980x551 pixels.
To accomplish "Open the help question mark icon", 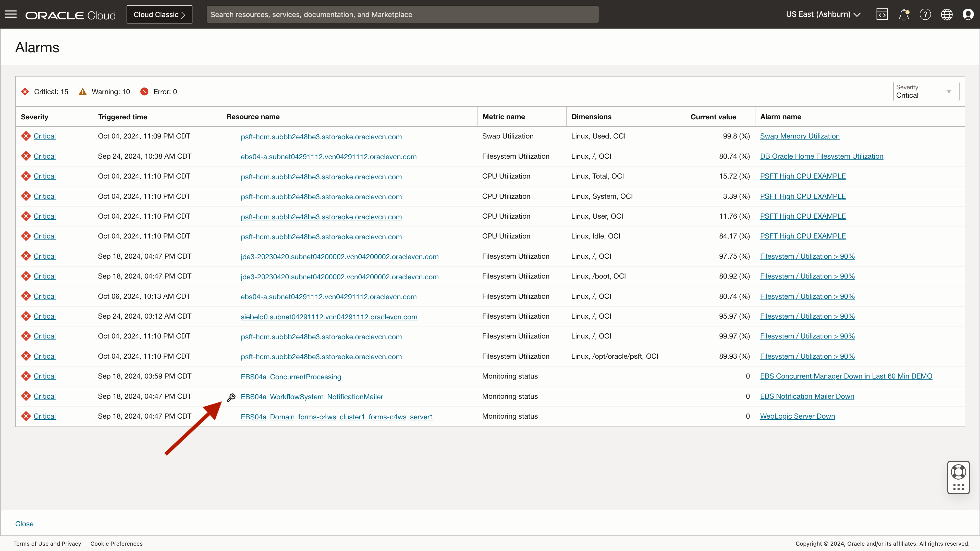I will tap(925, 15).
